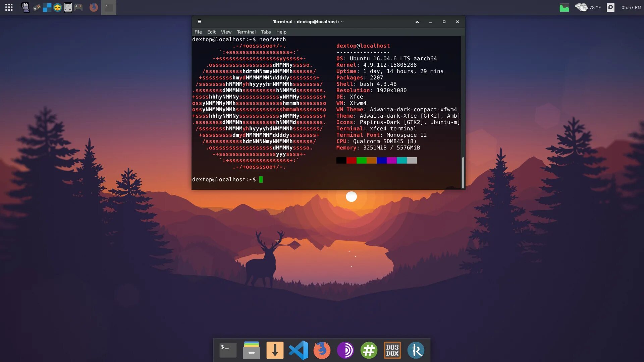644x362 pixels.
Task: Launch Visual Studio Code from the dock
Action: [x=299, y=350]
